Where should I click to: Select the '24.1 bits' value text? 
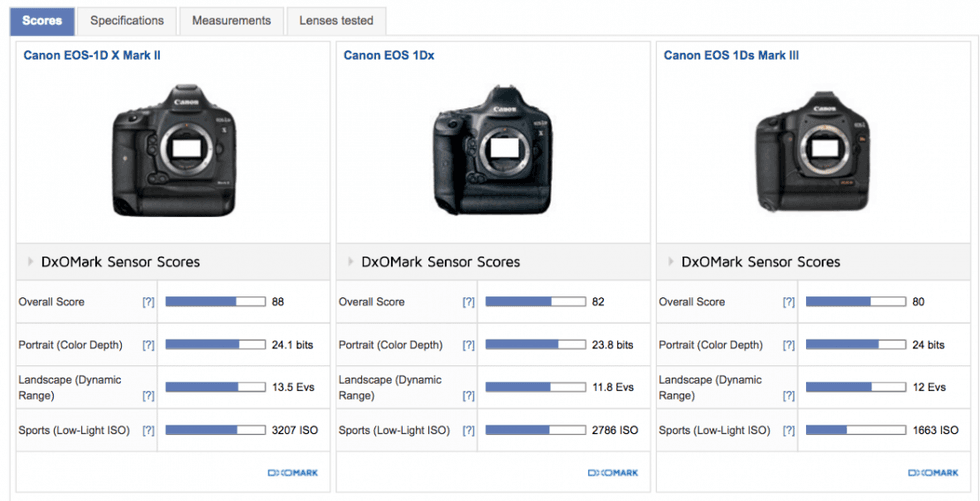tap(292, 345)
